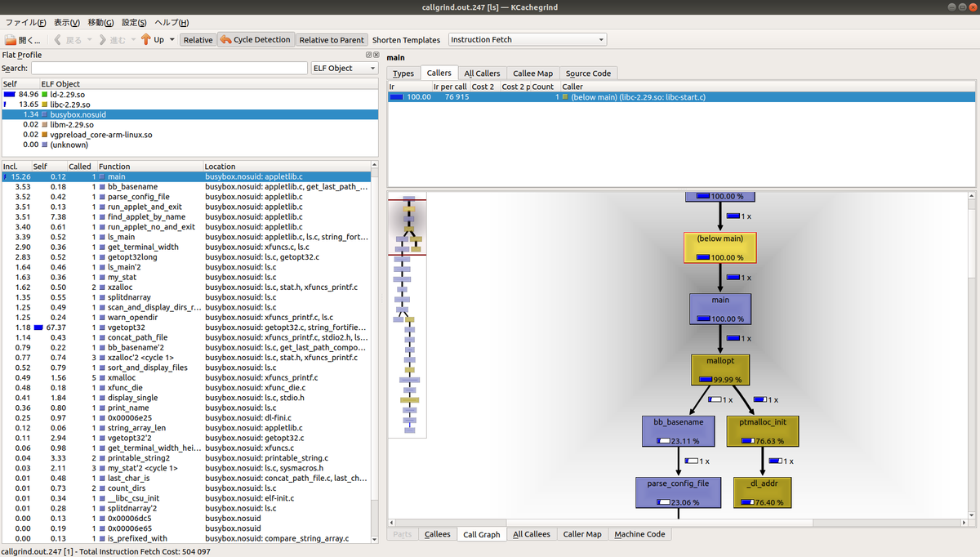The image size is (980, 557).
Task: Switch to the All Callees tab
Action: [531, 534]
